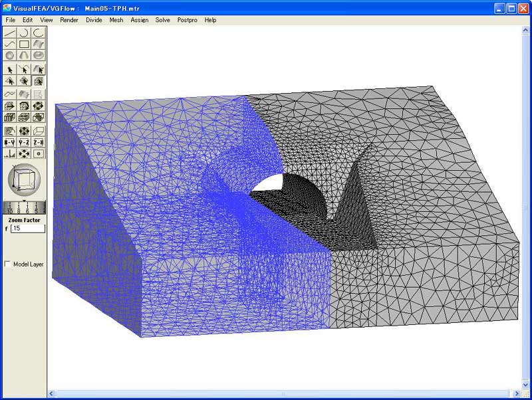The height and width of the screenshot is (400, 532).
Task: Open the Postpro menu
Action: coord(187,20)
